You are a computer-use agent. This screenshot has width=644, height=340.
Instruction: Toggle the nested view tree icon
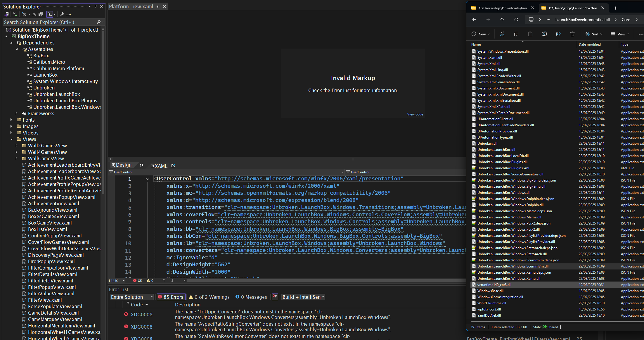tap(50, 14)
